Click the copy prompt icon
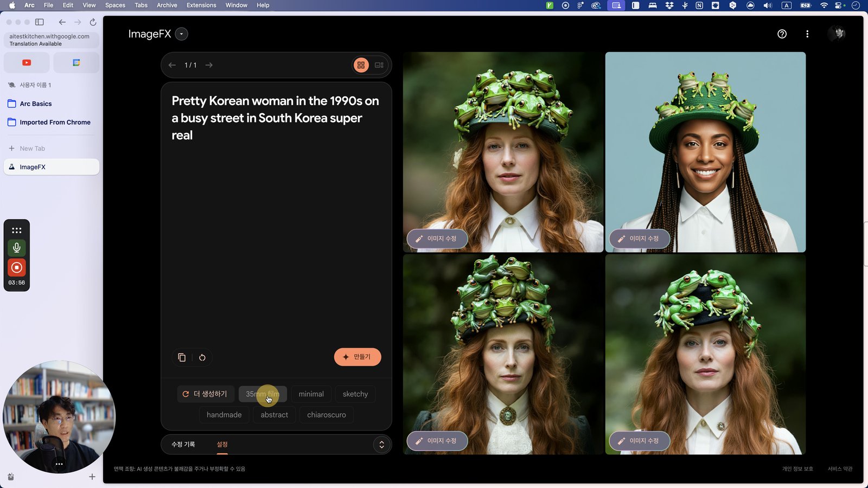This screenshot has width=868, height=488. click(x=182, y=357)
